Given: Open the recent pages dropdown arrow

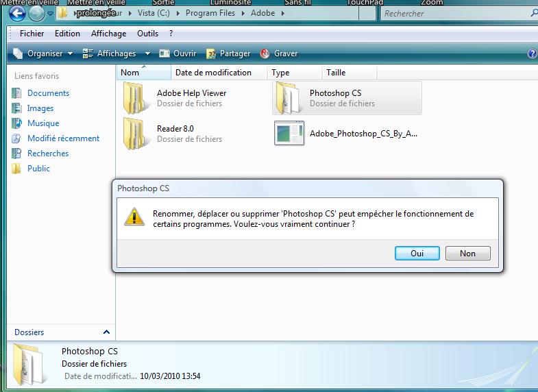Looking at the screenshot, I should click(x=51, y=14).
